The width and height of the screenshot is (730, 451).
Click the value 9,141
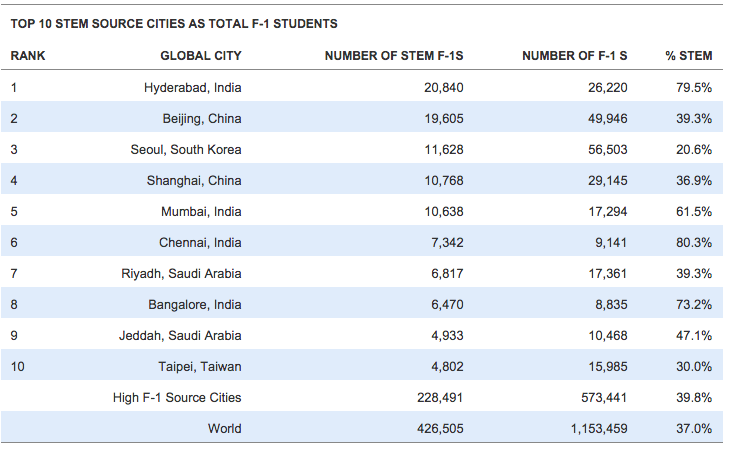(611, 242)
